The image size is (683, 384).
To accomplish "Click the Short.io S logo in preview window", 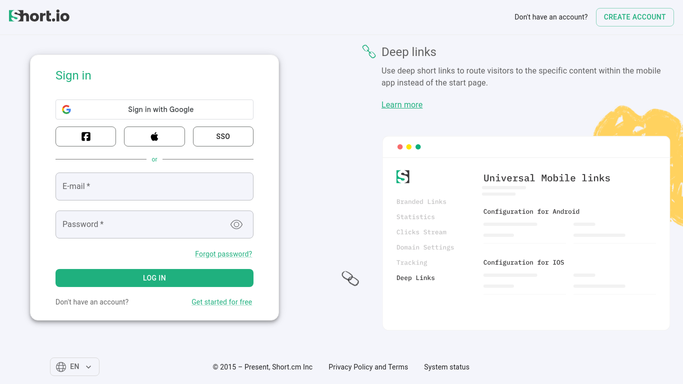I will 402,177.
